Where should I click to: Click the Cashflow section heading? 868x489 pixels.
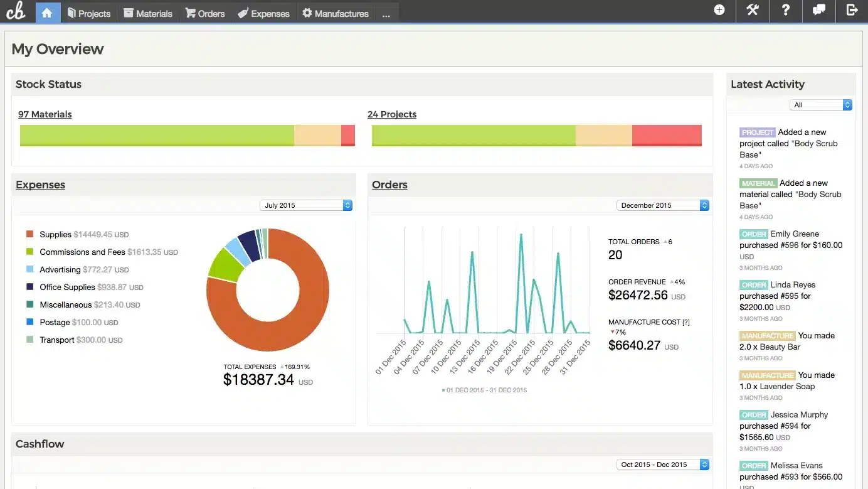click(40, 444)
